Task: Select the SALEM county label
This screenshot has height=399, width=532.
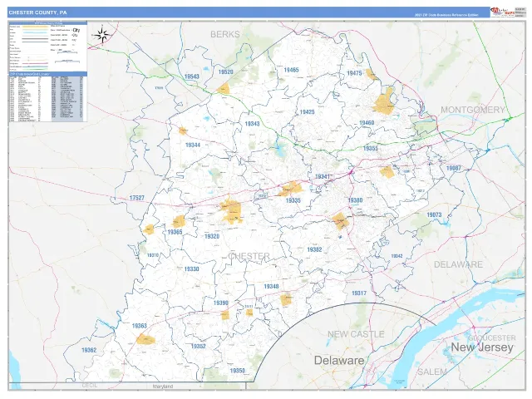Action: 432,372
